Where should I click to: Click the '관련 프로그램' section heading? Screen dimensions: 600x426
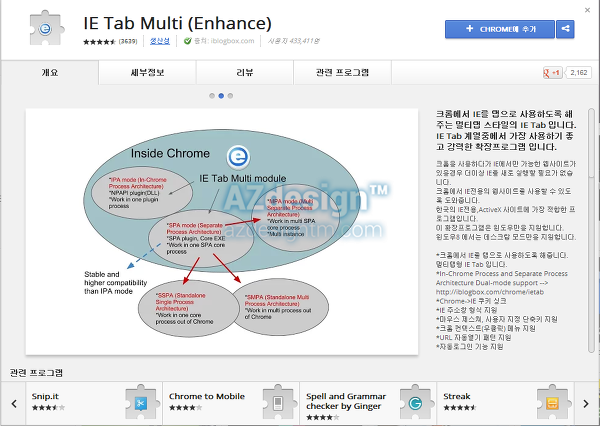point(36,372)
